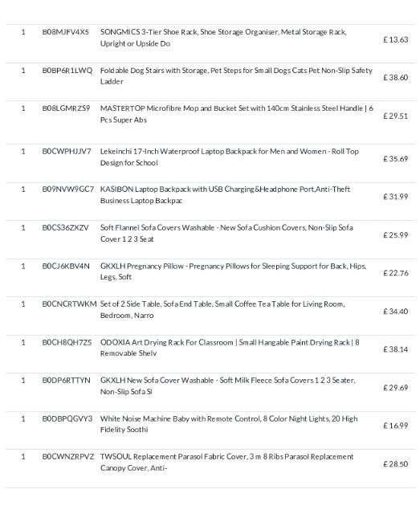Click price £ 38.60
420x522 pixels.
pyautogui.click(x=395, y=77)
